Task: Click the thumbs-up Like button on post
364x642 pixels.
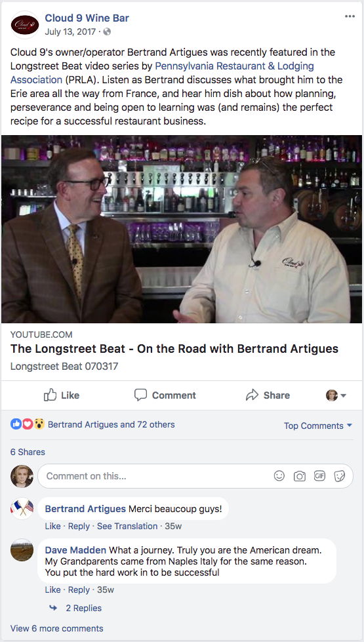Action: click(62, 395)
